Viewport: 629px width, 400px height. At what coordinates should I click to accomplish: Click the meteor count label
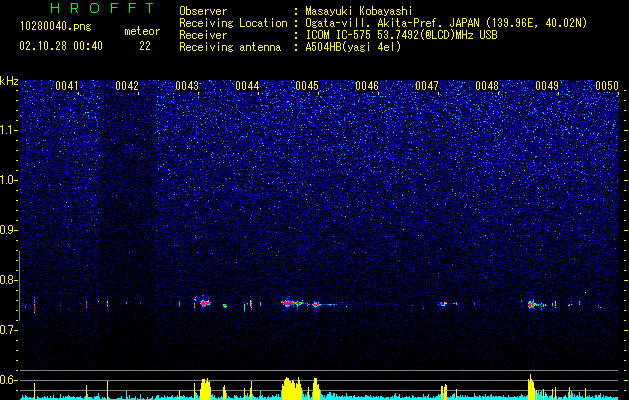click(142, 31)
